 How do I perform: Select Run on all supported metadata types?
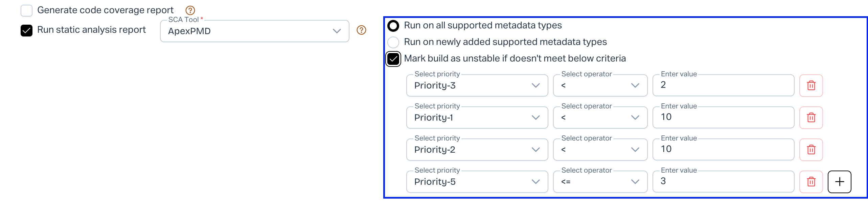pyautogui.click(x=393, y=26)
